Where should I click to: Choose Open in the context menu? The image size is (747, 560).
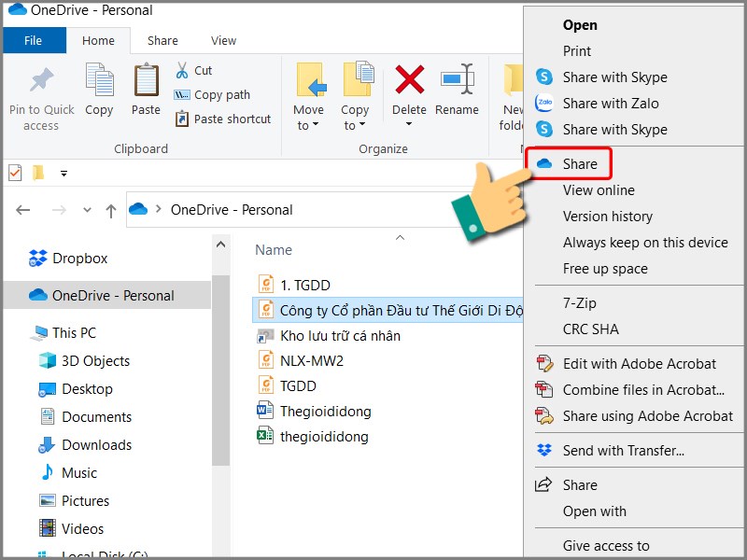[x=580, y=25]
